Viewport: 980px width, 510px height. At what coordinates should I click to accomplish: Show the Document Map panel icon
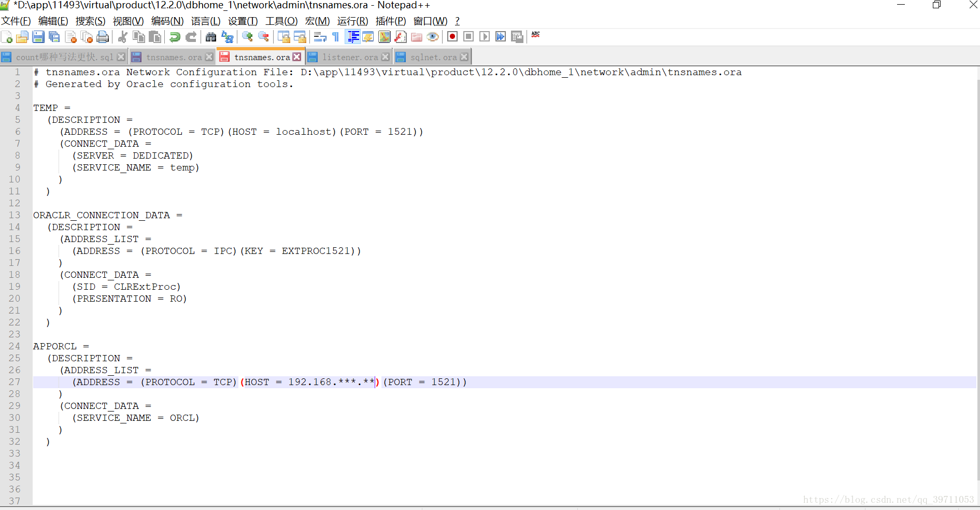point(385,37)
